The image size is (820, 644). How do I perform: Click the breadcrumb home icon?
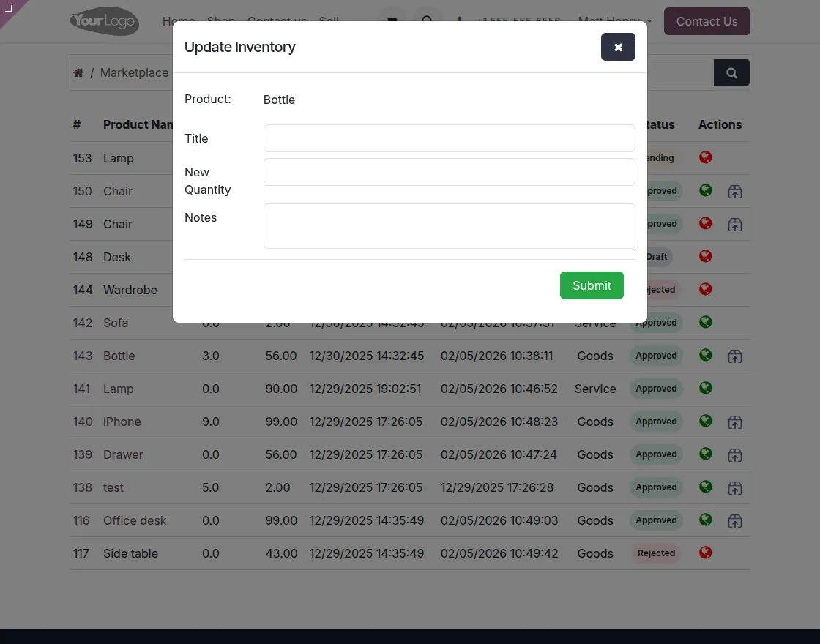point(78,72)
